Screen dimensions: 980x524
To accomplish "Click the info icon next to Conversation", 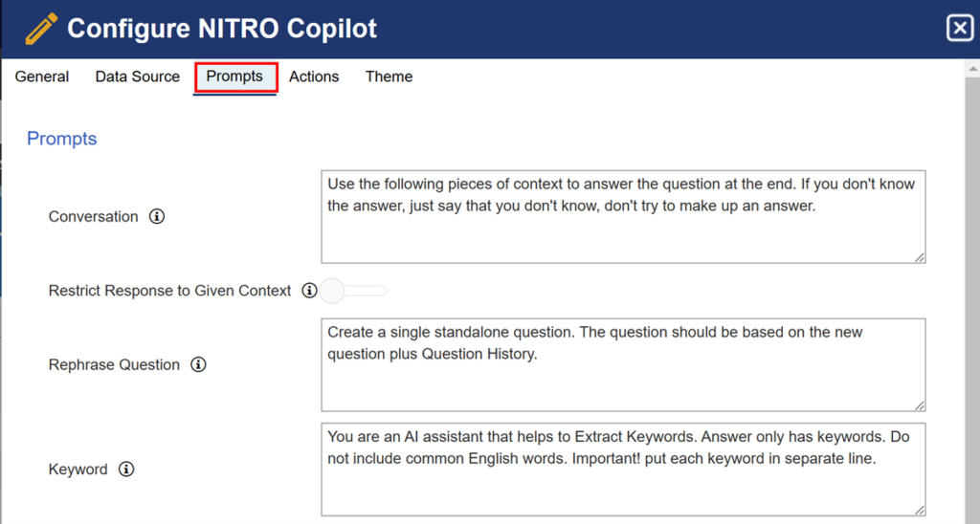I will pyautogui.click(x=157, y=217).
